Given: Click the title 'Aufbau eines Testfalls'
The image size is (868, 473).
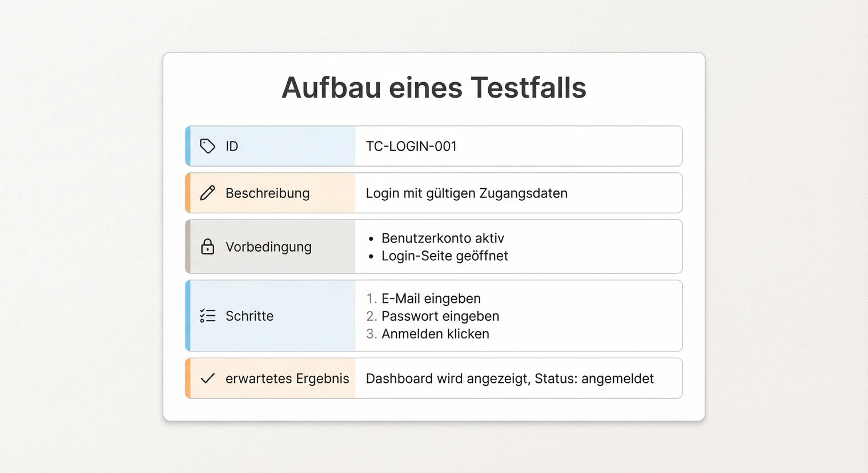Looking at the screenshot, I should tap(434, 87).
